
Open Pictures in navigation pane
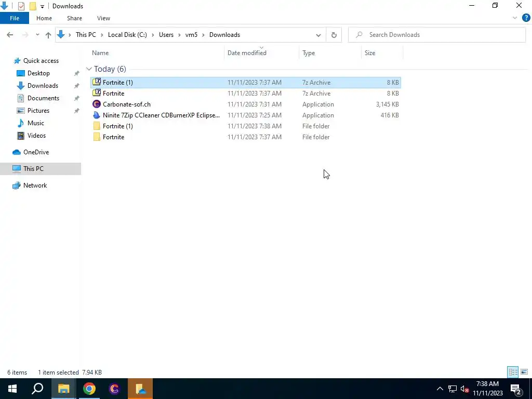pos(38,111)
